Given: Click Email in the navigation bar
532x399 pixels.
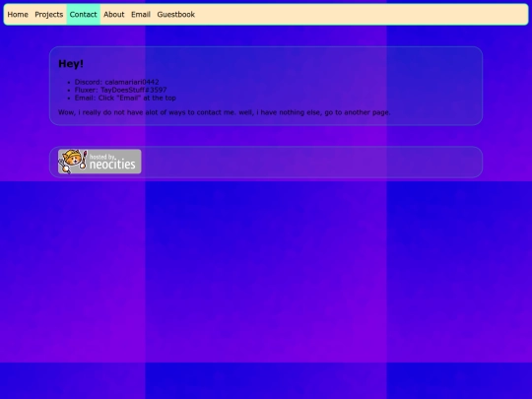Looking at the screenshot, I should pos(141,15).
